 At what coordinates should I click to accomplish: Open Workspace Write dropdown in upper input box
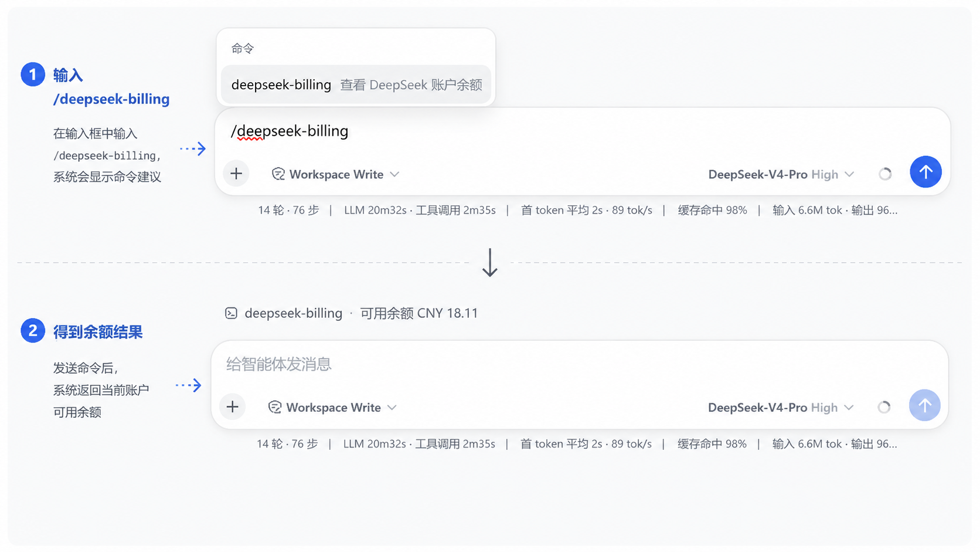pos(336,174)
